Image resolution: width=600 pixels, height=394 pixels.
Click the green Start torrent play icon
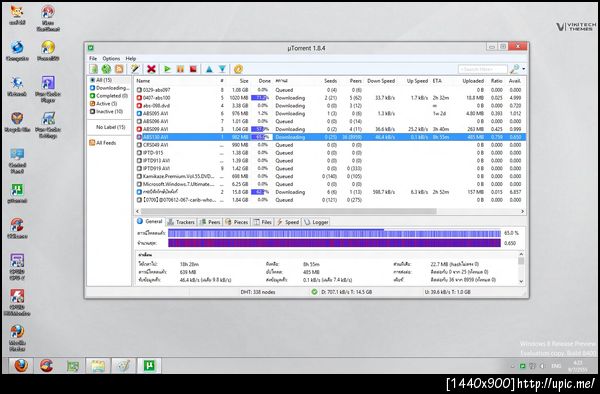click(x=167, y=69)
